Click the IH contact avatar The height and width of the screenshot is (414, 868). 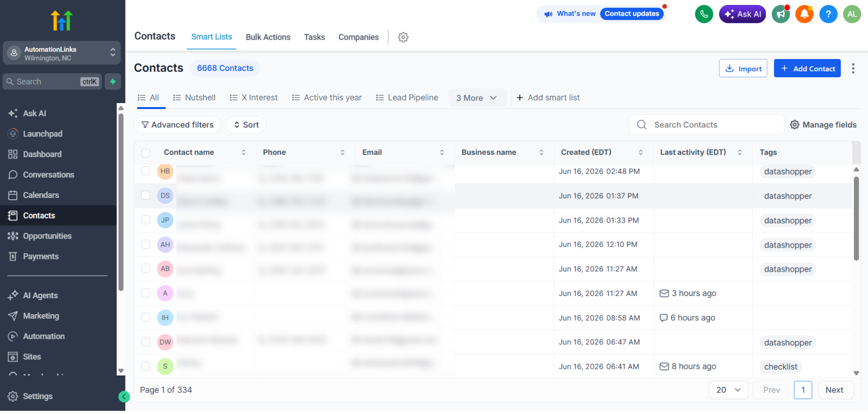[x=165, y=318]
